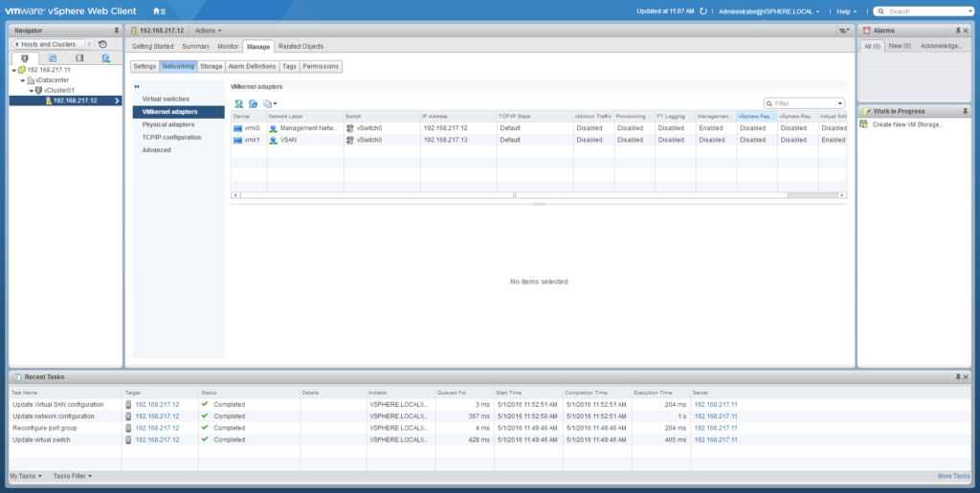Open the Actions dropdown menu

[x=208, y=30]
